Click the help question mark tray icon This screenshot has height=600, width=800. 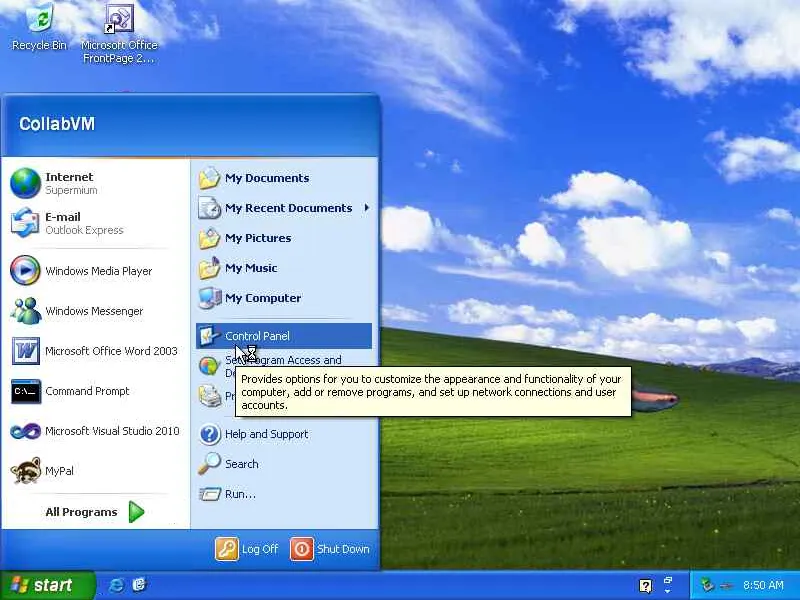(x=645, y=586)
